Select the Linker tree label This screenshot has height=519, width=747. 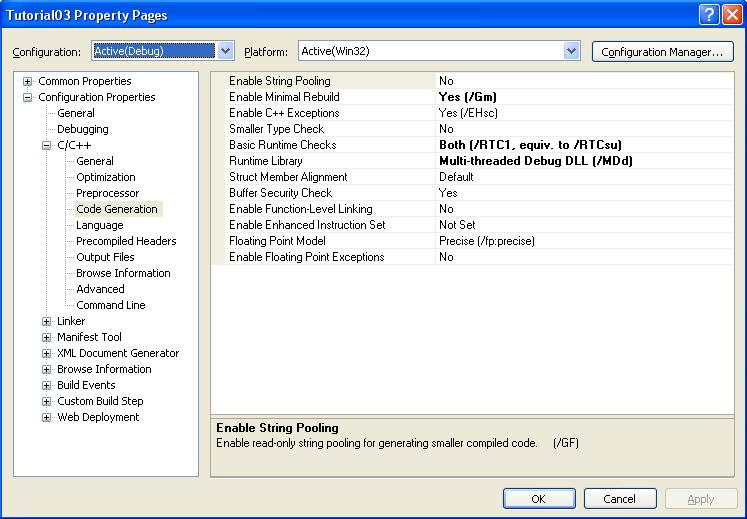tap(71, 321)
